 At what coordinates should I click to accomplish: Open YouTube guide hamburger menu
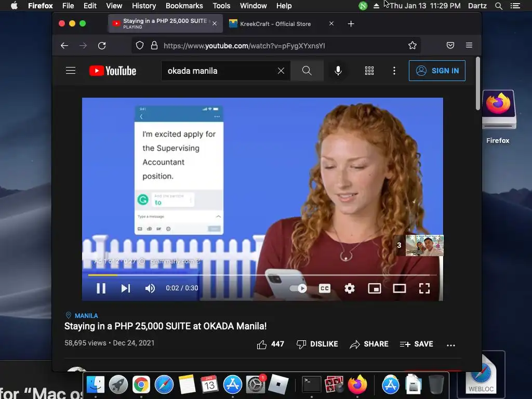click(x=71, y=71)
